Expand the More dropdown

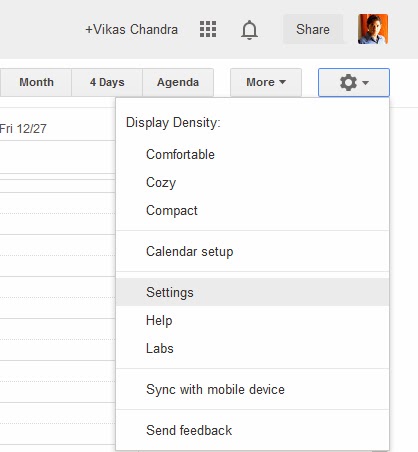266,82
